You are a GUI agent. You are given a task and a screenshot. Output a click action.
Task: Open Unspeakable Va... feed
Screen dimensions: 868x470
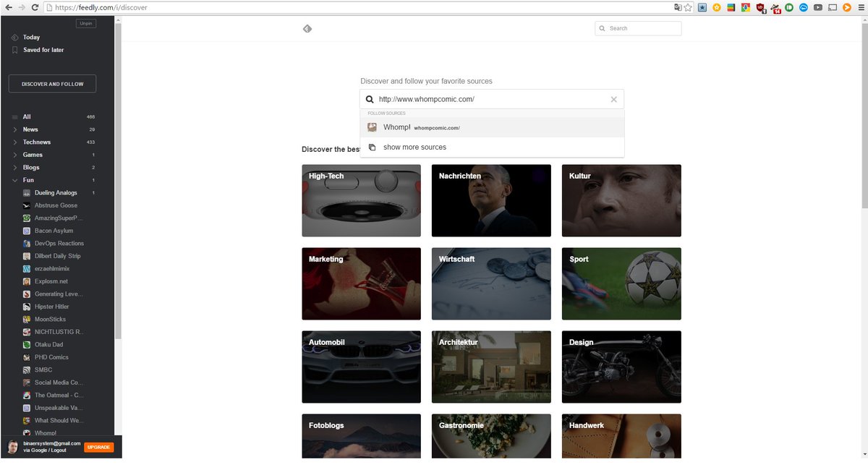tap(59, 408)
